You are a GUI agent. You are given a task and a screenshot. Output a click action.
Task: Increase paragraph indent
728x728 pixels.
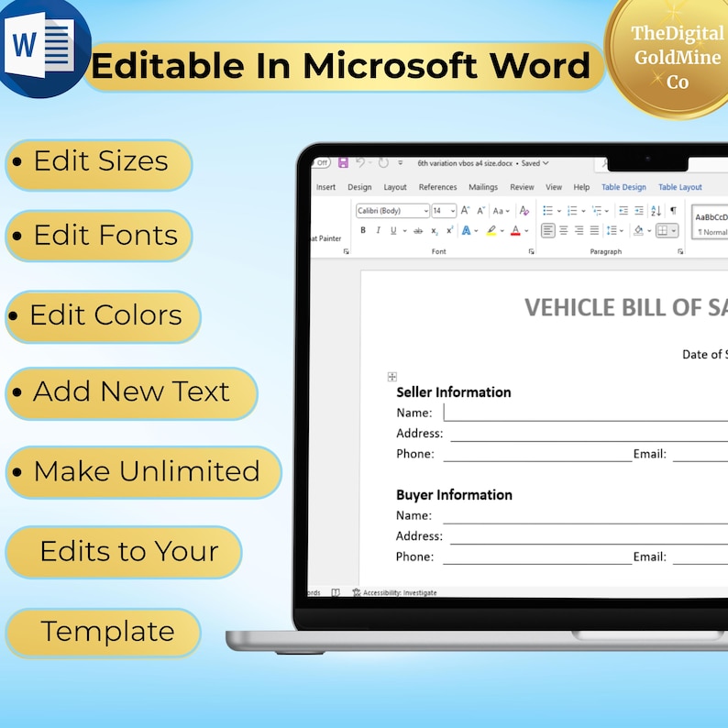point(639,210)
